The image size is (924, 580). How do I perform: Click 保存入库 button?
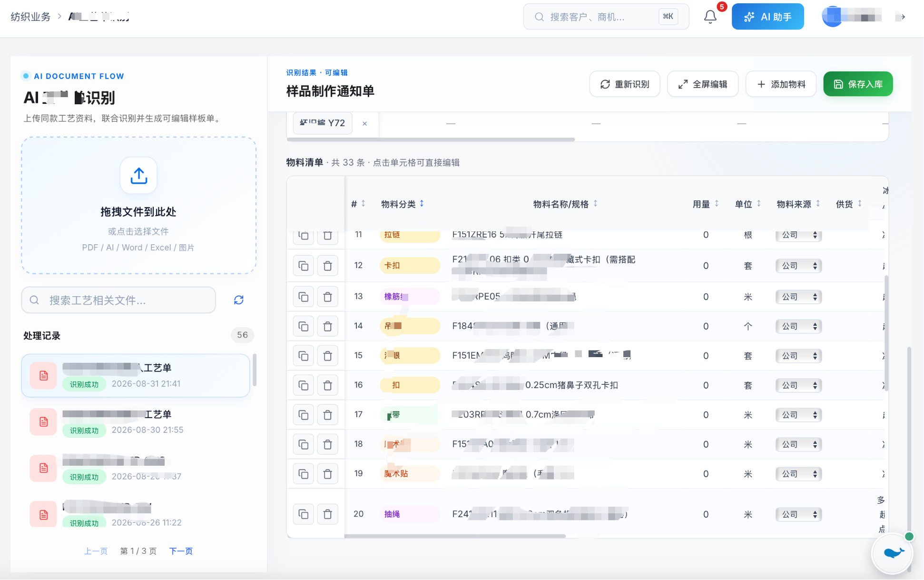[858, 84]
